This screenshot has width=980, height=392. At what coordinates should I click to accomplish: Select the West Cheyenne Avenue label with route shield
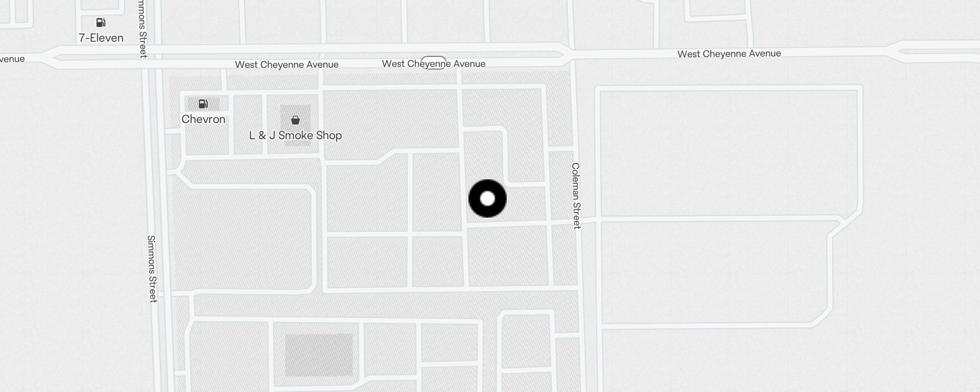(434, 64)
